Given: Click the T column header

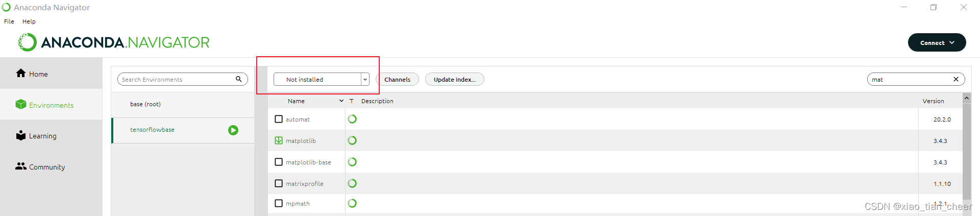Looking at the screenshot, I should [351, 101].
